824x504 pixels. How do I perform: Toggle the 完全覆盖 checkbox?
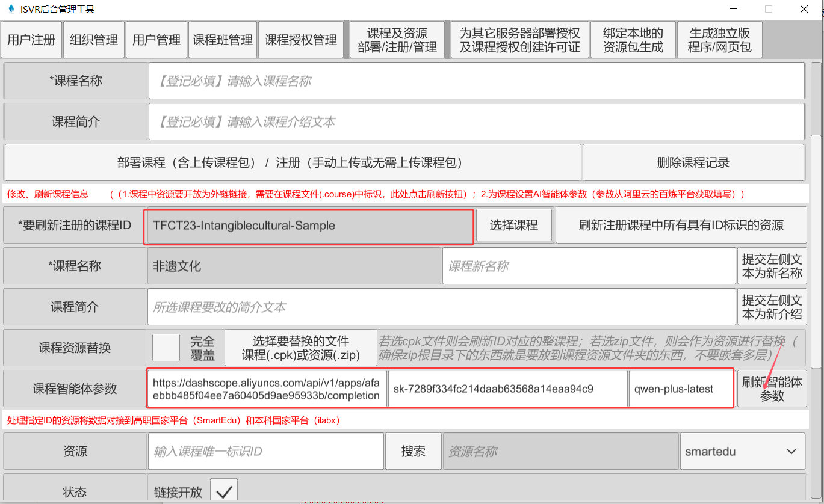point(166,348)
